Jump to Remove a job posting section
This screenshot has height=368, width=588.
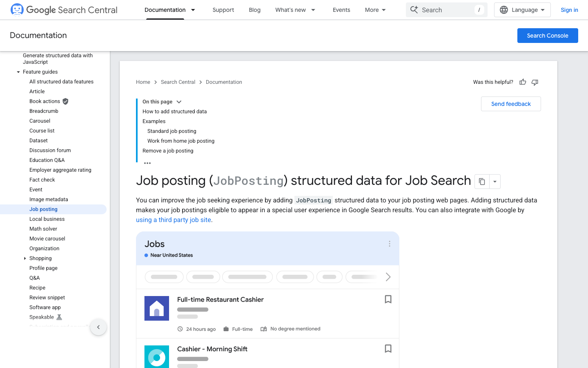(x=168, y=151)
